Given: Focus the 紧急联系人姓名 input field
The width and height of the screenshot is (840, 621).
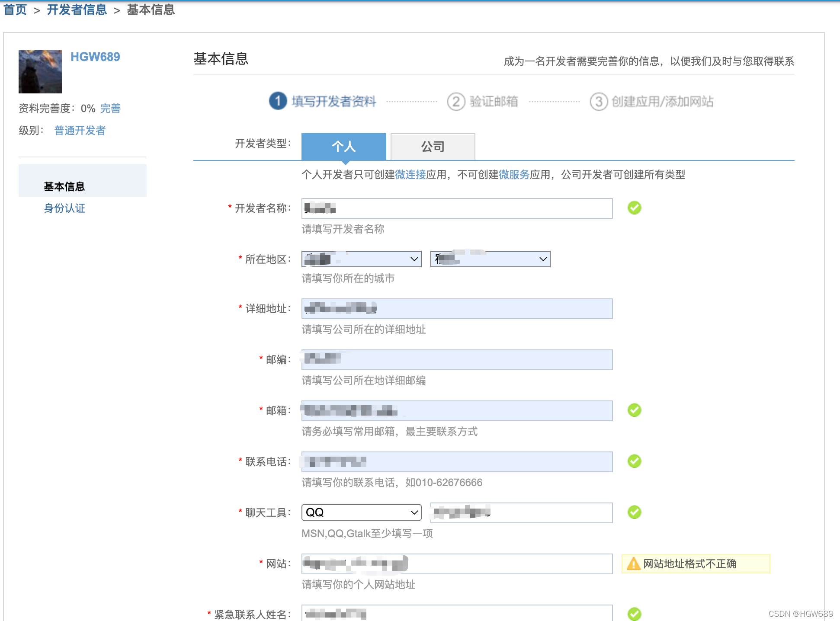Looking at the screenshot, I should pyautogui.click(x=457, y=613).
